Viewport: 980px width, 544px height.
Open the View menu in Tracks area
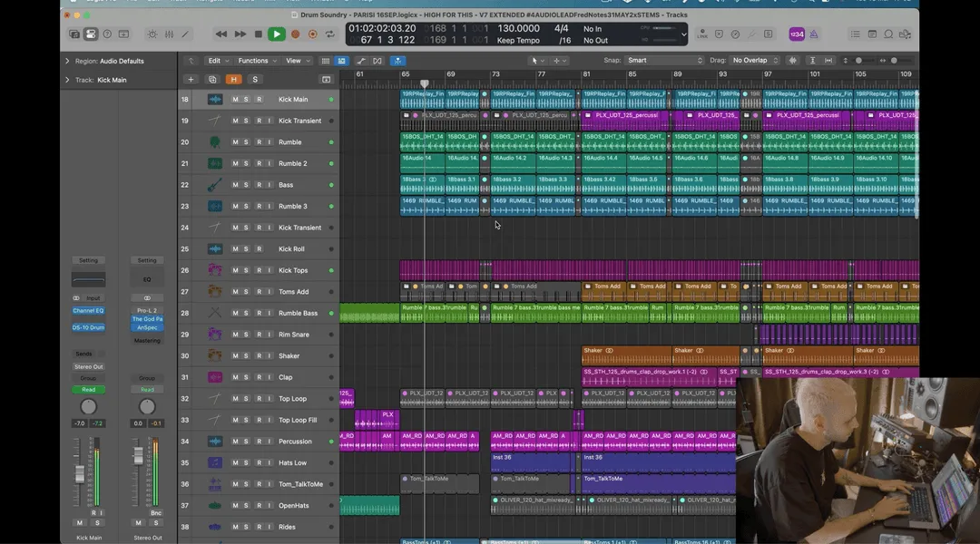298,61
